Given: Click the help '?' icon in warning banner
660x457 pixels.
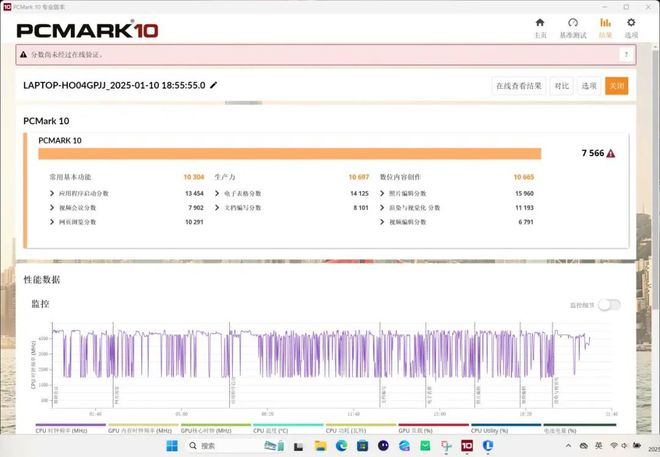Looking at the screenshot, I should pyautogui.click(x=626, y=55).
